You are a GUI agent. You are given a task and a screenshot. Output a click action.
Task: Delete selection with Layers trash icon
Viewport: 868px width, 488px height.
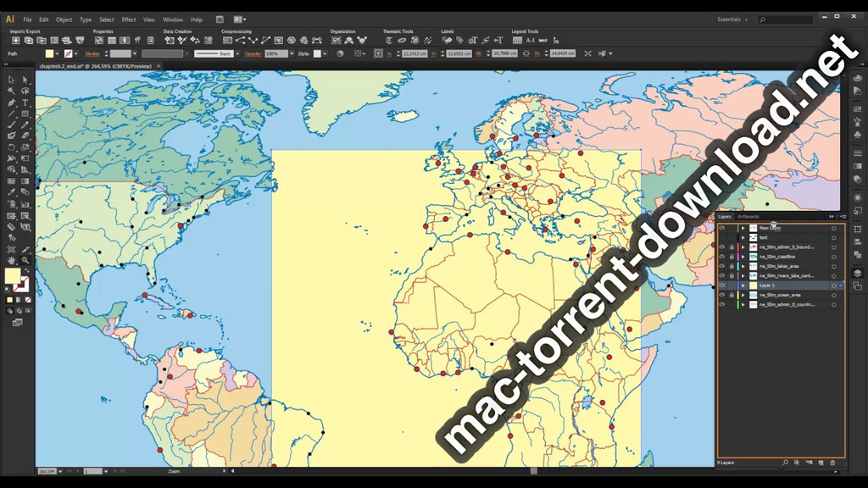click(x=832, y=463)
